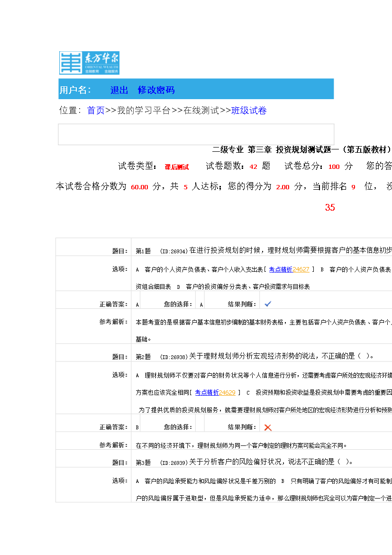Select the 2.00 score value

click(x=283, y=187)
